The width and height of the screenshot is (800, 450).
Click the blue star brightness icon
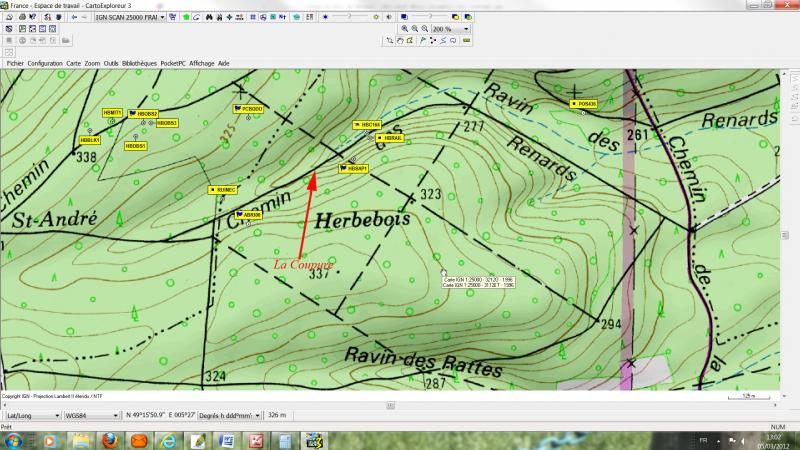click(326, 17)
